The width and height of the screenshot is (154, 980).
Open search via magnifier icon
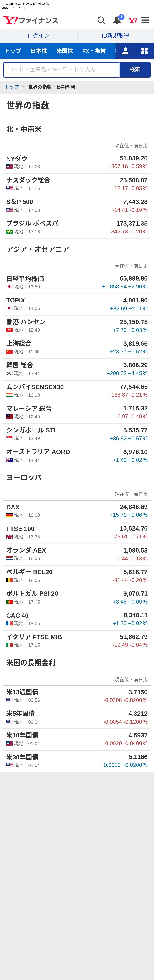tap(101, 20)
